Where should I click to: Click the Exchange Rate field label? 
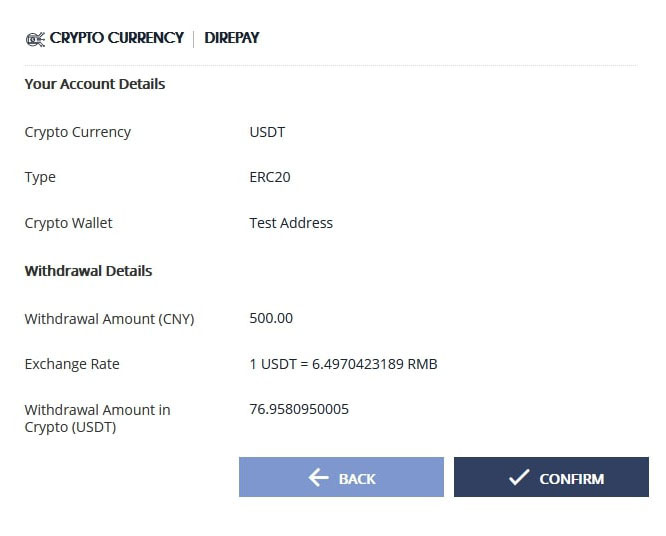click(x=72, y=364)
